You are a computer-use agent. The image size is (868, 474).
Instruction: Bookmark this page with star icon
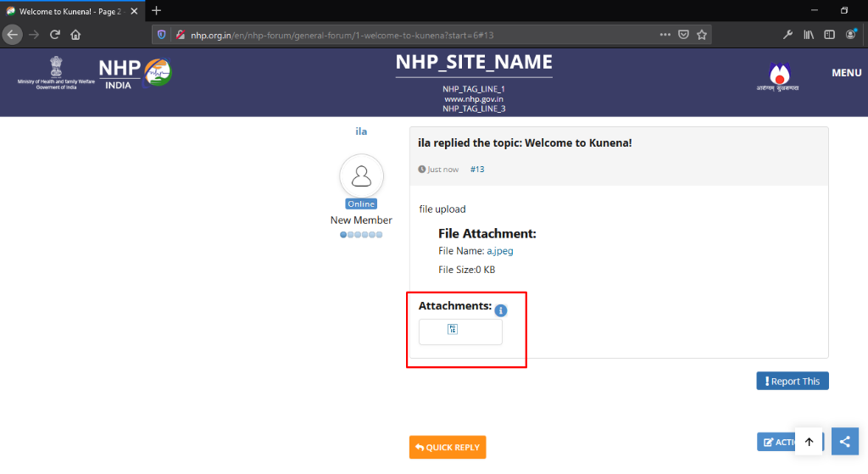[702, 35]
